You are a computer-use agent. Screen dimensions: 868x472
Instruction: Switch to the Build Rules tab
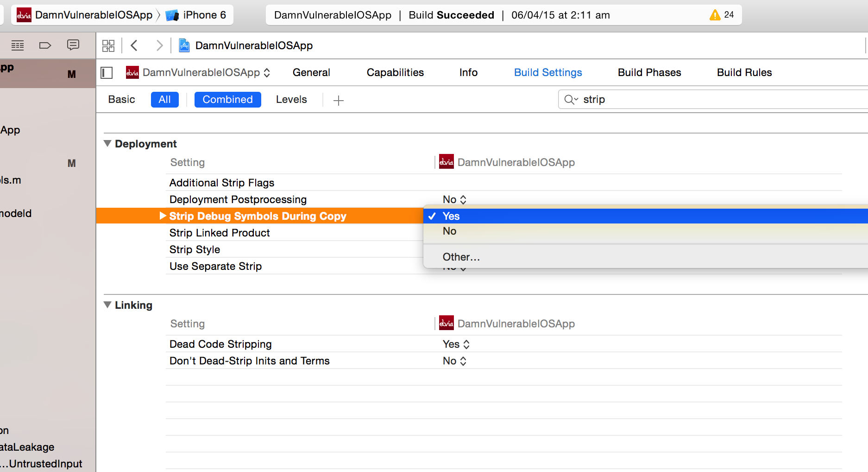744,73
